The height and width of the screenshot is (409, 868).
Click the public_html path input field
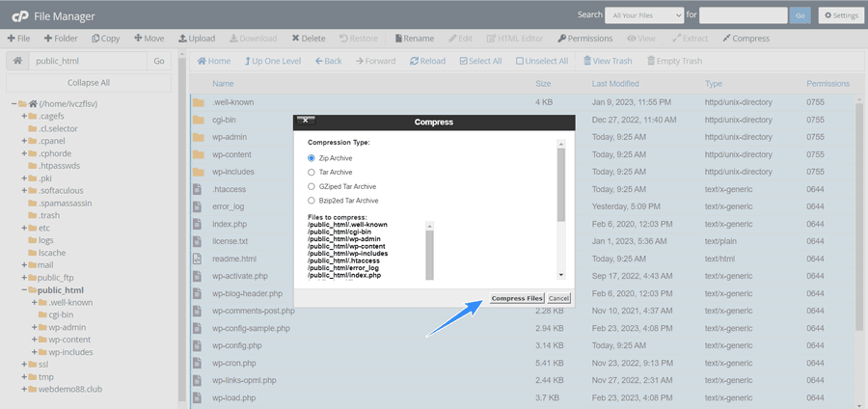tap(88, 61)
